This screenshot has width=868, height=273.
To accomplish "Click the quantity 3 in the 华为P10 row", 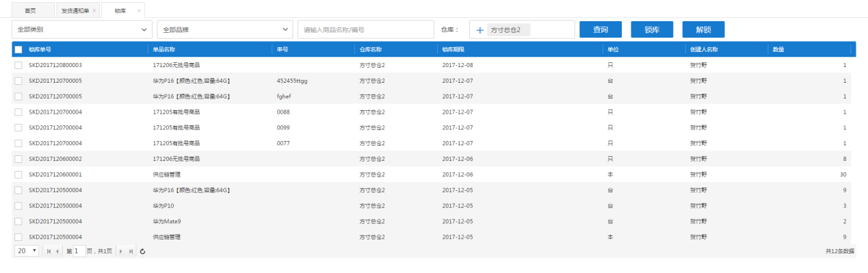I will 845,205.
